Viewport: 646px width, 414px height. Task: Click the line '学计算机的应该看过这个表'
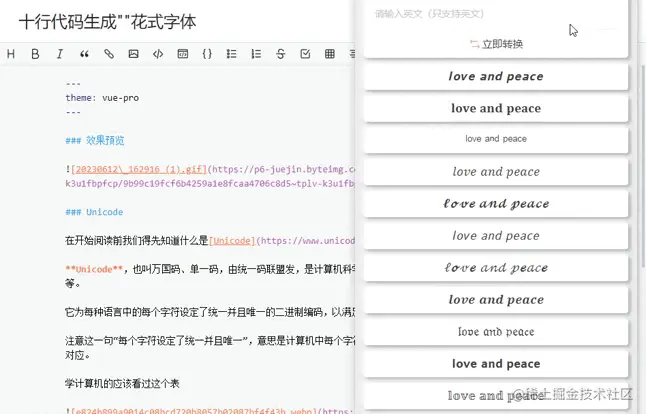[122, 384]
